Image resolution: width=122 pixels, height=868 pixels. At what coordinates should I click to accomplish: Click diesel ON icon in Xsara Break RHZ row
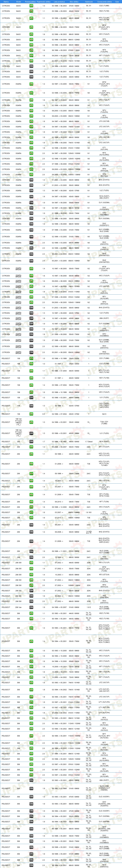point(31,352)
